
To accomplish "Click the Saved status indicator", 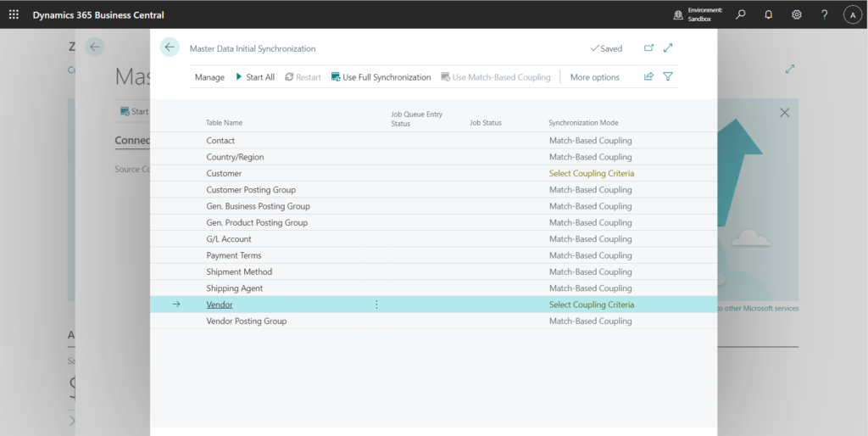I will click(x=607, y=48).
